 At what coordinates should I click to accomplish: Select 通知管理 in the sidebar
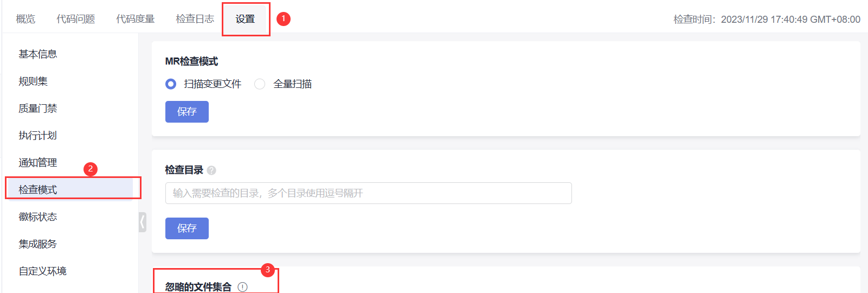point(38,163)
